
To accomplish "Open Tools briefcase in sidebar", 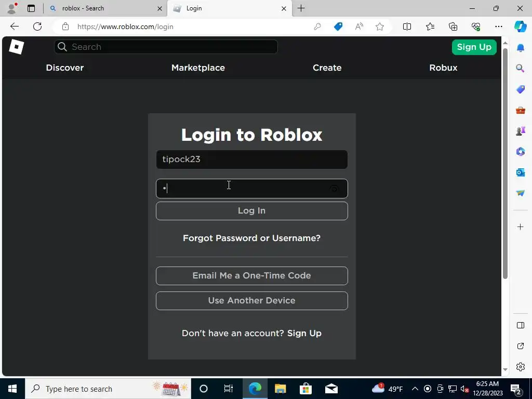I will tap(520, 110).
